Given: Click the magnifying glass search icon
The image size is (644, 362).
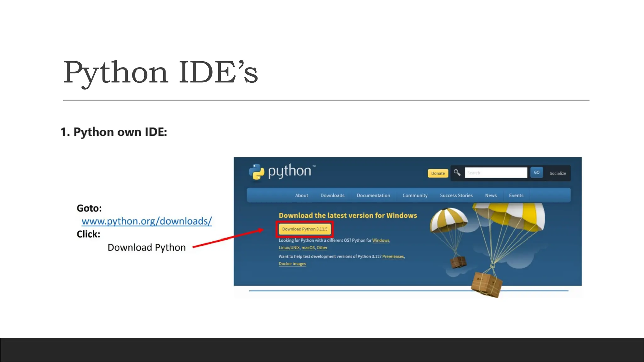Looking at the screenshot, I should pos(457,173).
